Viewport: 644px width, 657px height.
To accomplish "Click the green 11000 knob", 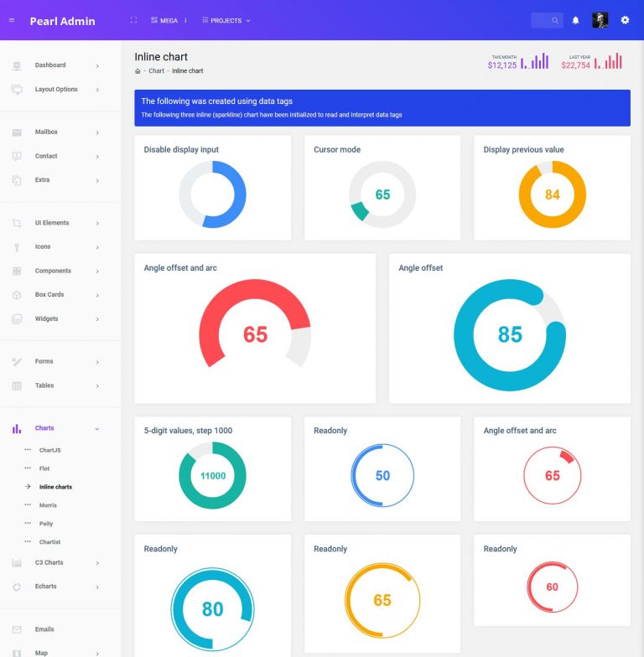I will [213, 476].
